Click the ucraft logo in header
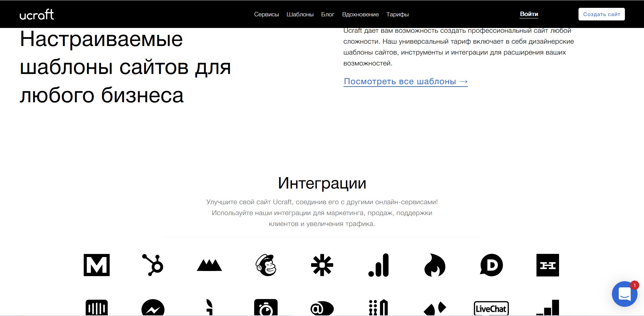The width and height of the screenshot is (644, 316). [37, 14]
